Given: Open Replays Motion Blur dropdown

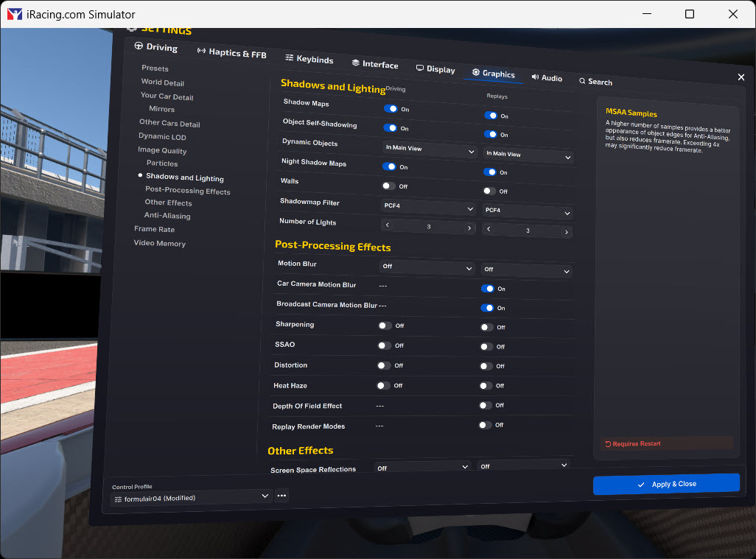Looking at the screenshot, I should pyautogui.click(x=527, y=270).
